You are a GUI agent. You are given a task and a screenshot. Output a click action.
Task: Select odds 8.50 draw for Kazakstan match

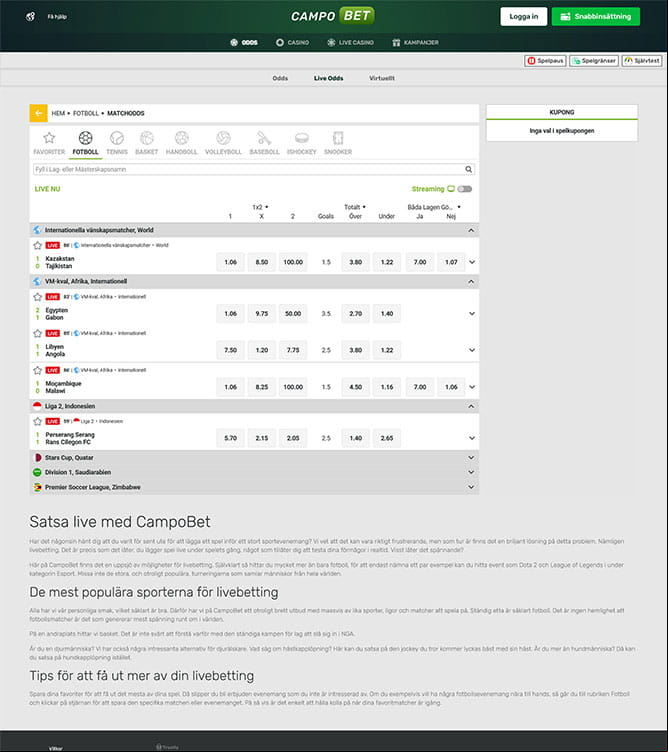pos(262,262)
